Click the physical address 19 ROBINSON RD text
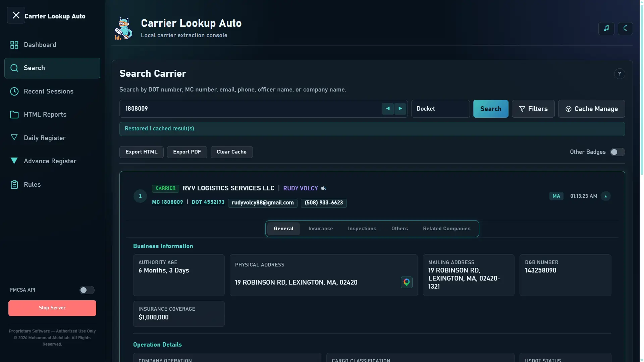The width and height of the screenshot is (644, 362). [x=296, y=283]
